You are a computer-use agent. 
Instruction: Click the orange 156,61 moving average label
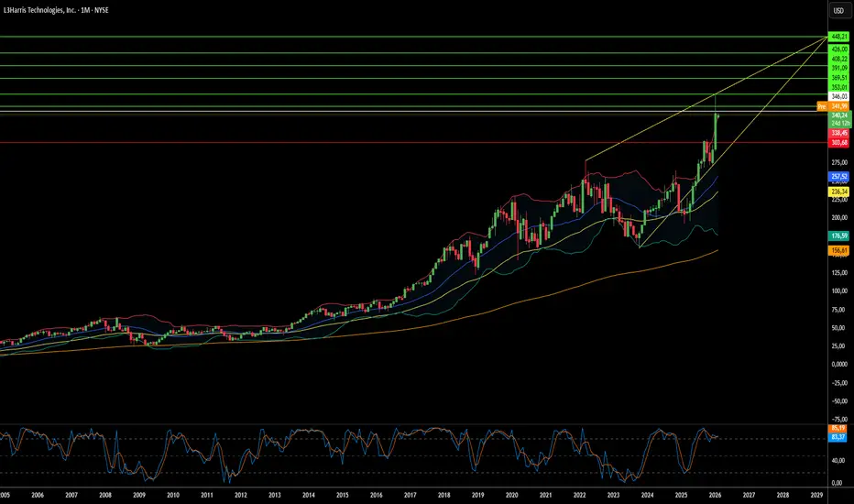(x=838, y=250)
